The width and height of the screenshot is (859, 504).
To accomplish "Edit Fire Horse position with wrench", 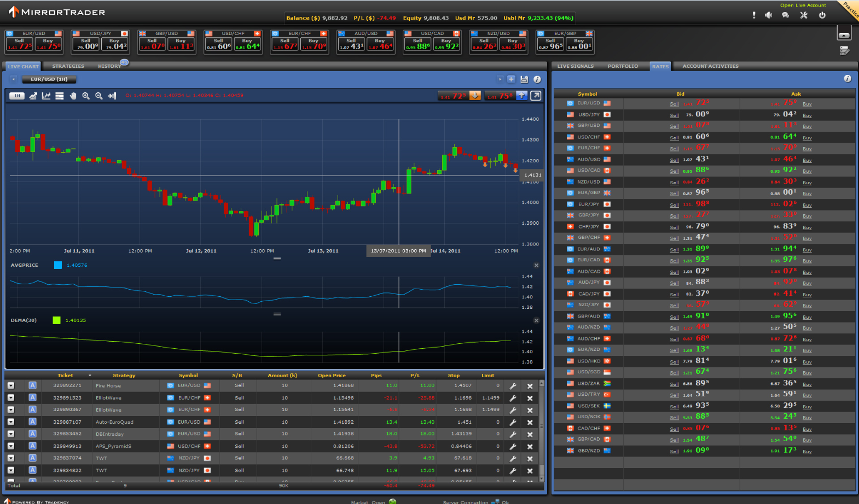I will click(x=513, y=386).
